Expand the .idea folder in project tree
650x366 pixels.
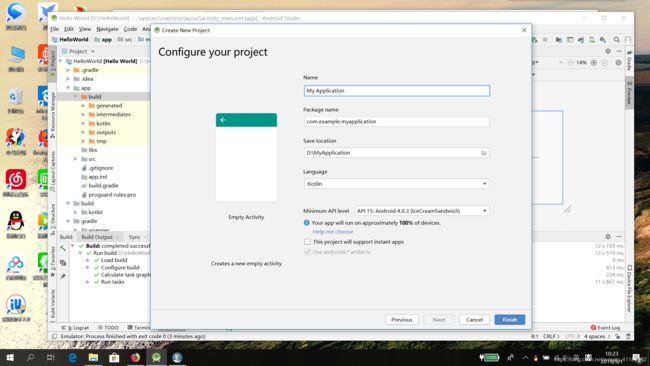pos(68,79)
